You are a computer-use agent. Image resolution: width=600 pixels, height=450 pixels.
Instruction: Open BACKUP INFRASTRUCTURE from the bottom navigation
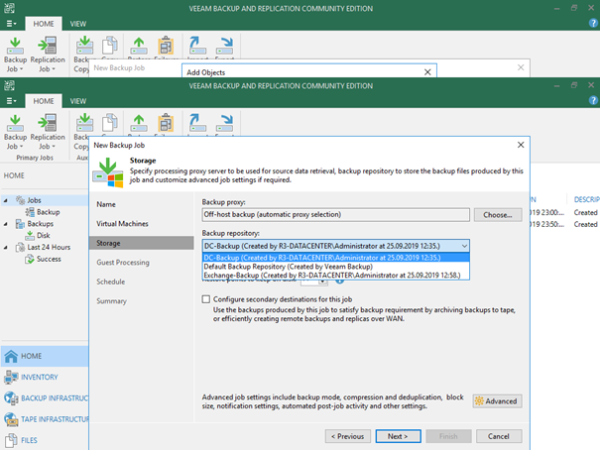point(11,398)
